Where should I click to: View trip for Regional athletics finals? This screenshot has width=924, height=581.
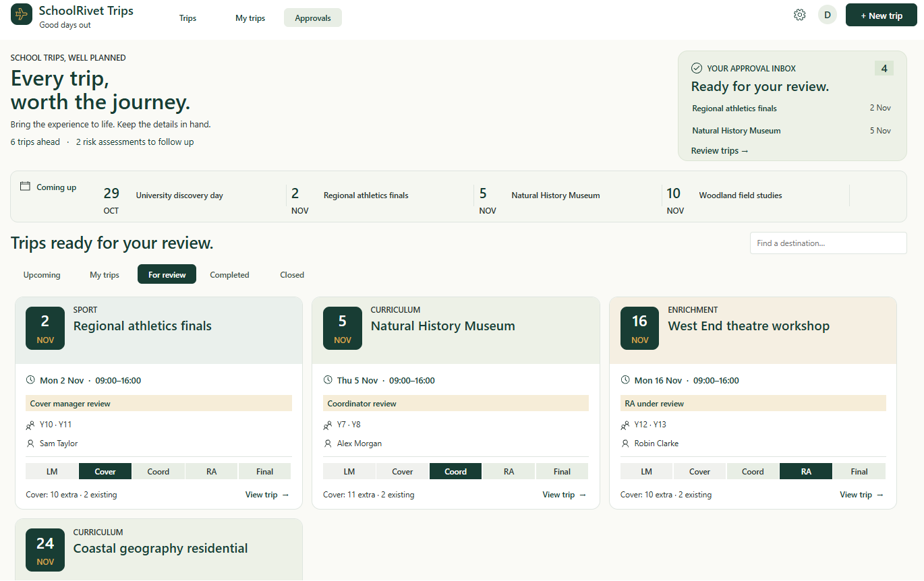(x=267, y=495)
